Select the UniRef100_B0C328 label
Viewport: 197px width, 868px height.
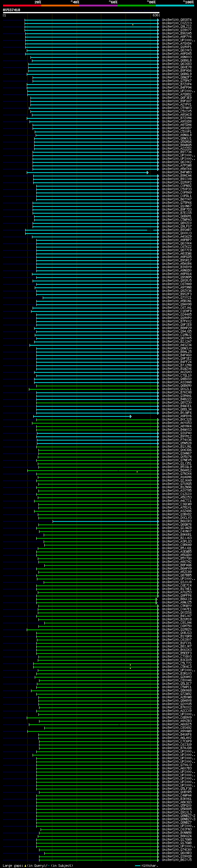tap(177, 420)
